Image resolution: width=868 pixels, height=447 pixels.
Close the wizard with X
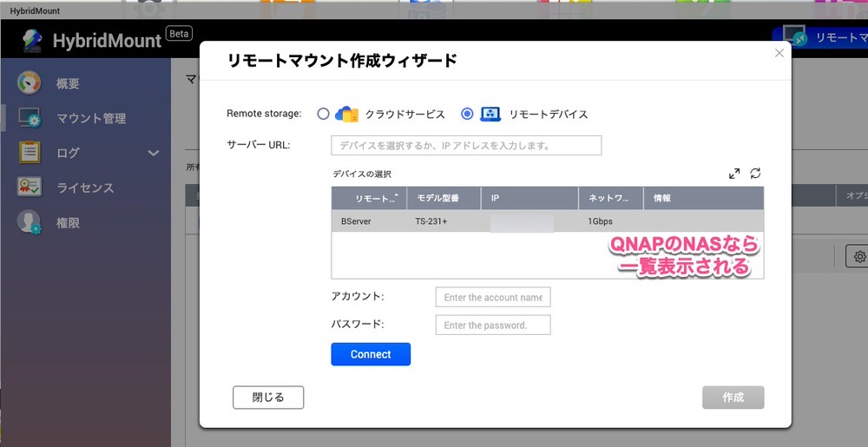pyautogui.click(x=779, y=53)
